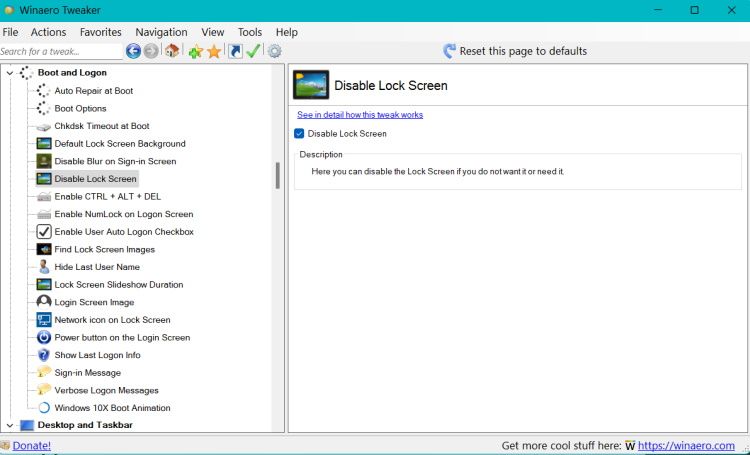Click the Reset page arrow icon
The height and width of the screenshot is (455, 750).
pos(449,51)
